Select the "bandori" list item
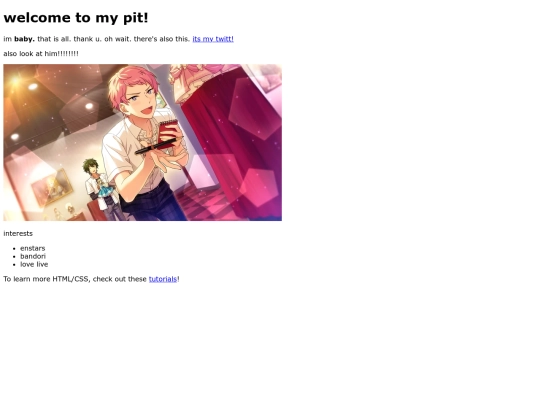 pyautogui.click(x=33, y=256)
